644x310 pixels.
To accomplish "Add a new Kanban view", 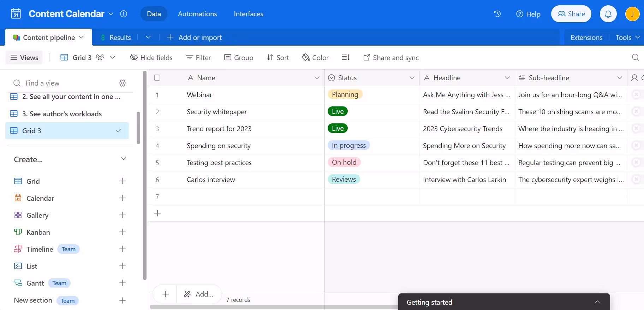I will pos(123,232).
